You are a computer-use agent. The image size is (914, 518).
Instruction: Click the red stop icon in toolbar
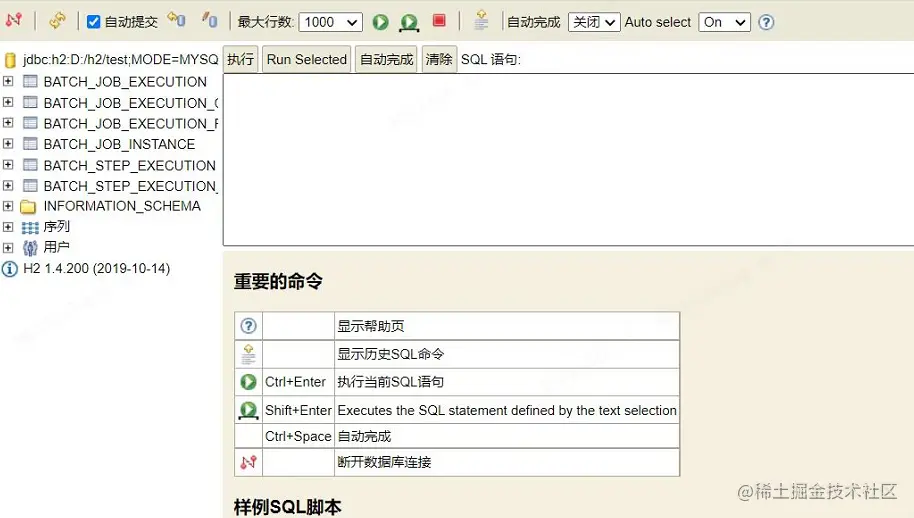439,21
